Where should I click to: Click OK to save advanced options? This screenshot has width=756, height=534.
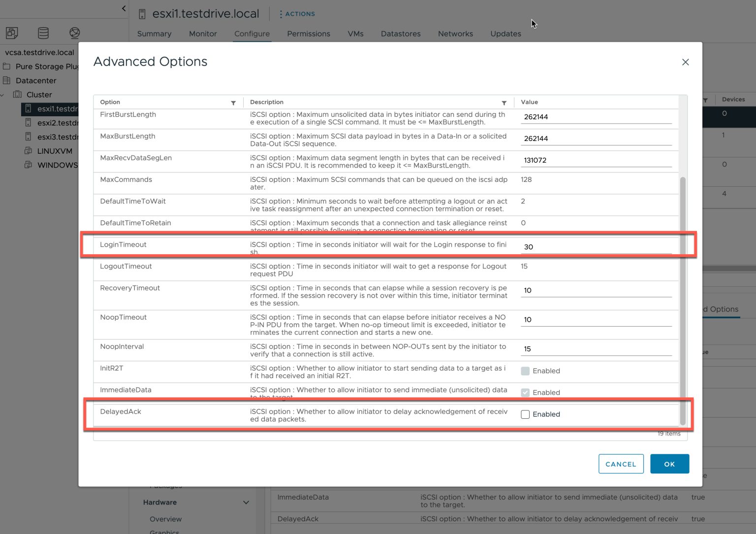coord(669,464)
